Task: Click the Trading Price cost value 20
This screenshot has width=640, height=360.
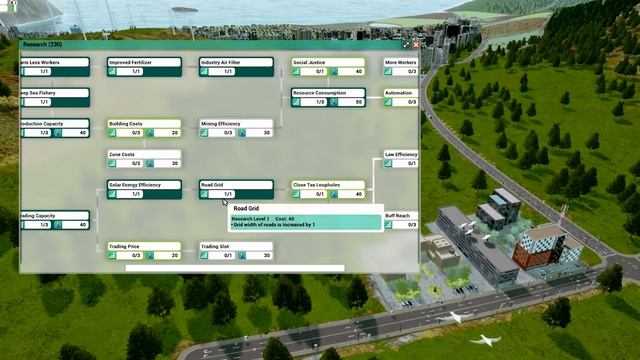Action: click(175, 256)
